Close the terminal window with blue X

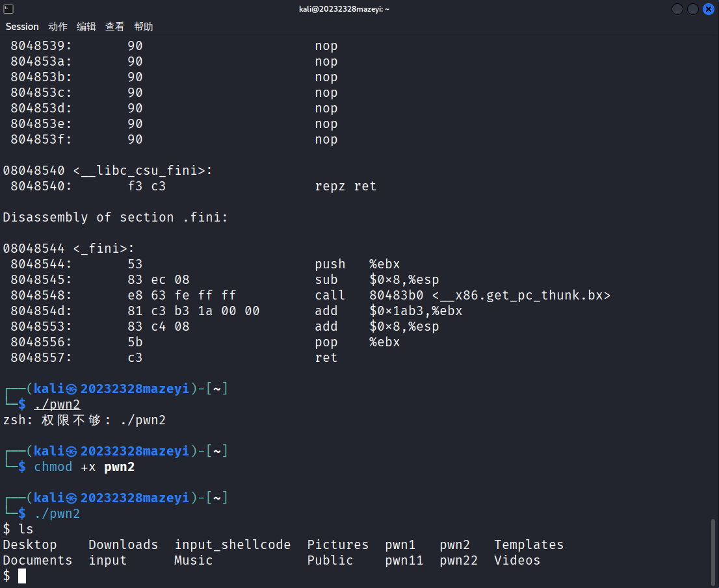point(709,8)
